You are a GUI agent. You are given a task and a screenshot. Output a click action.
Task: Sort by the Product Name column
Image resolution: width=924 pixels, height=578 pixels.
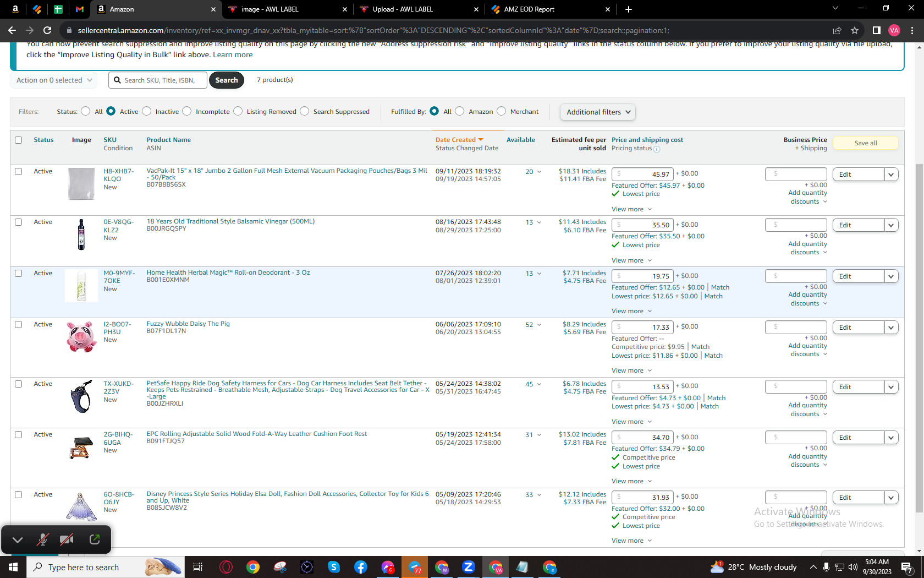pos(169,140)
